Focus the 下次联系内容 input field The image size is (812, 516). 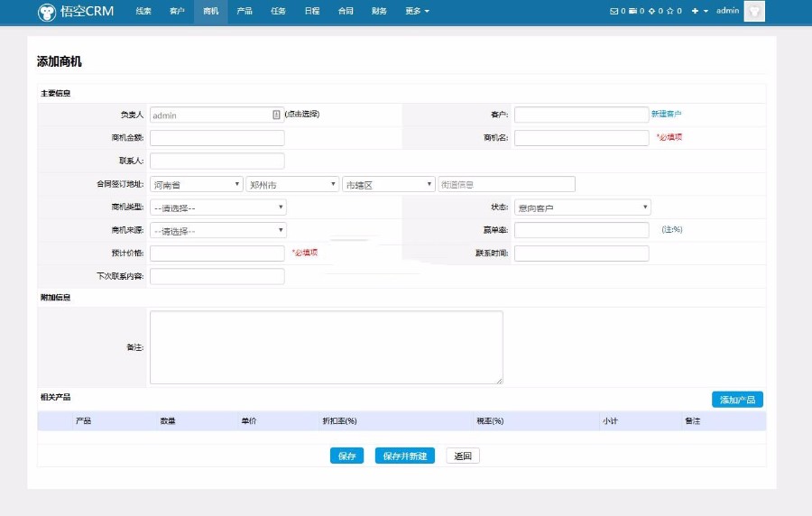217,276
